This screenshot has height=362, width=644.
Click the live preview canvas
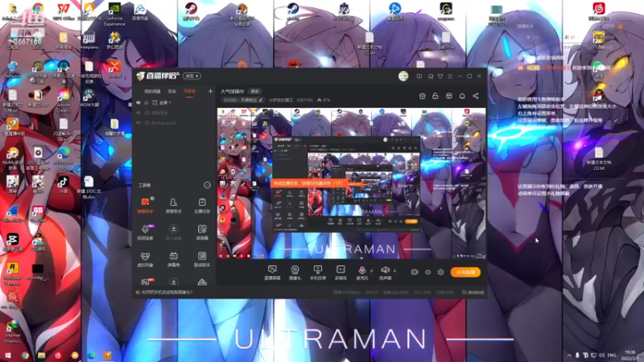click(351, 183)
